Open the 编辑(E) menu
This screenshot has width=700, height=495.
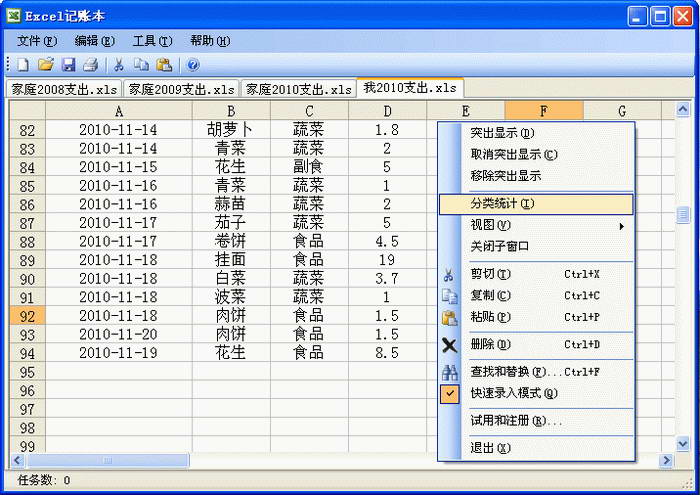coord(95,41)
